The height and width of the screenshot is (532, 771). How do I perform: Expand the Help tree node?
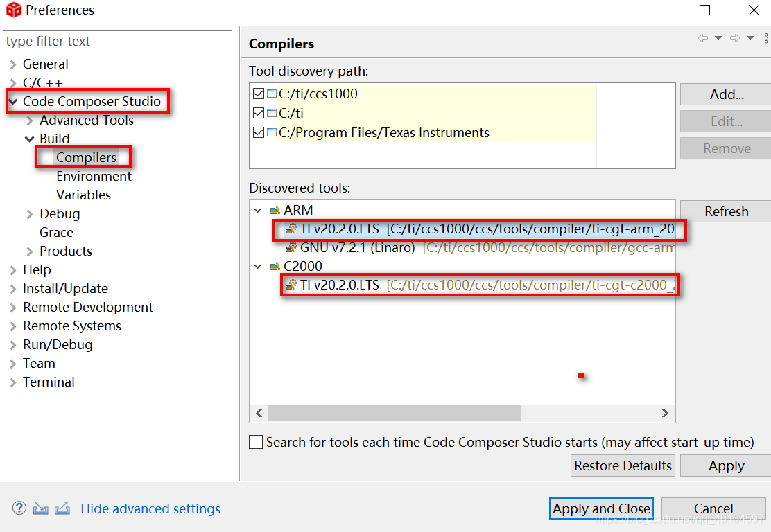[12, 269]
